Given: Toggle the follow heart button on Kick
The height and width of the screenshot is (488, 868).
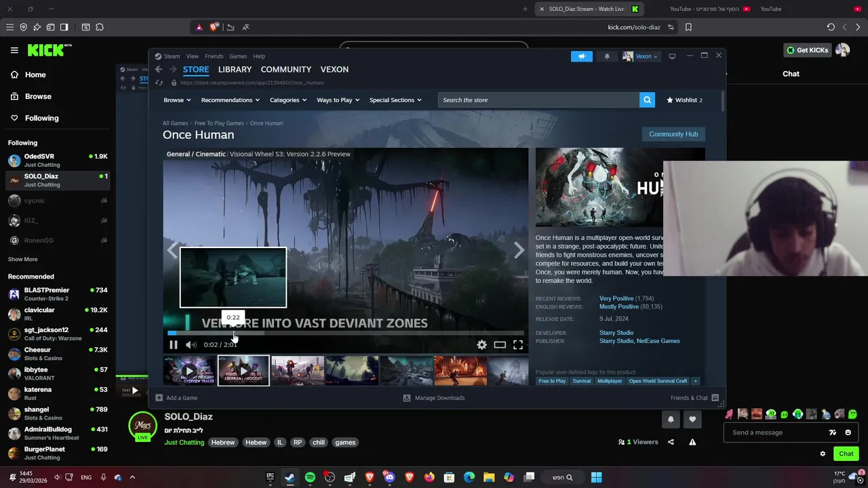Looking at the screenshot, I should coord(692,420).
